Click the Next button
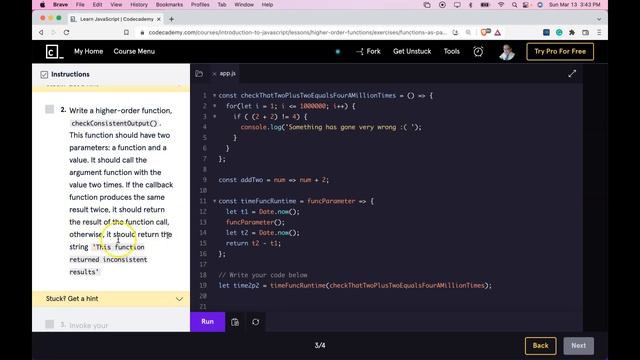Screen dimensions: 640x360 tap(578, 346)
